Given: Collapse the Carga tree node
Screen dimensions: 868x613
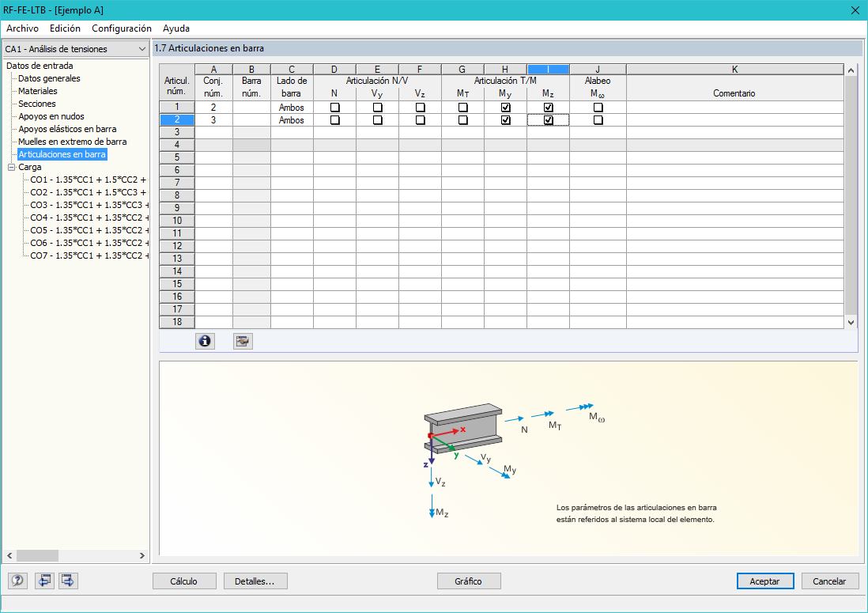Looking at the screenshot, I should [x=11, y=167].
